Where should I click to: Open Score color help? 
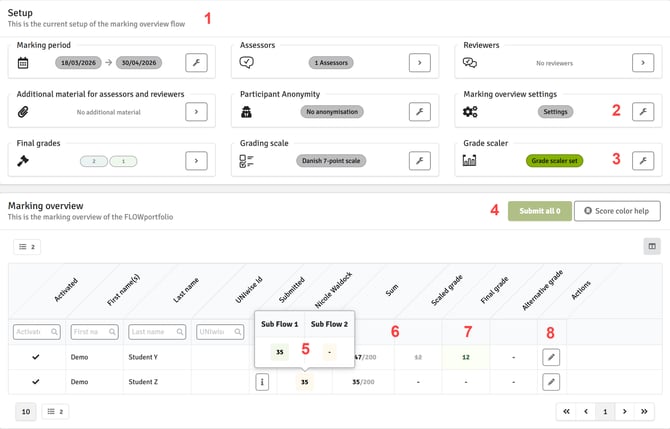tap(617, 211)
